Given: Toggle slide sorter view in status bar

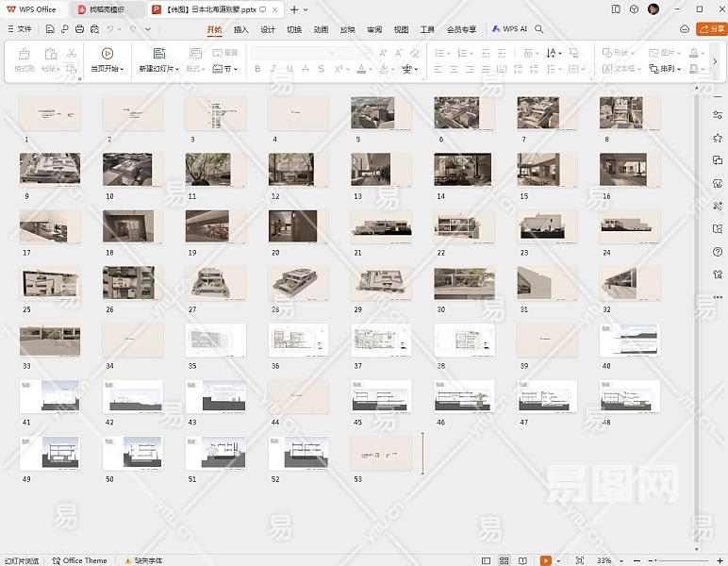Looking at the screenshot, I should [x=504, y=560].
